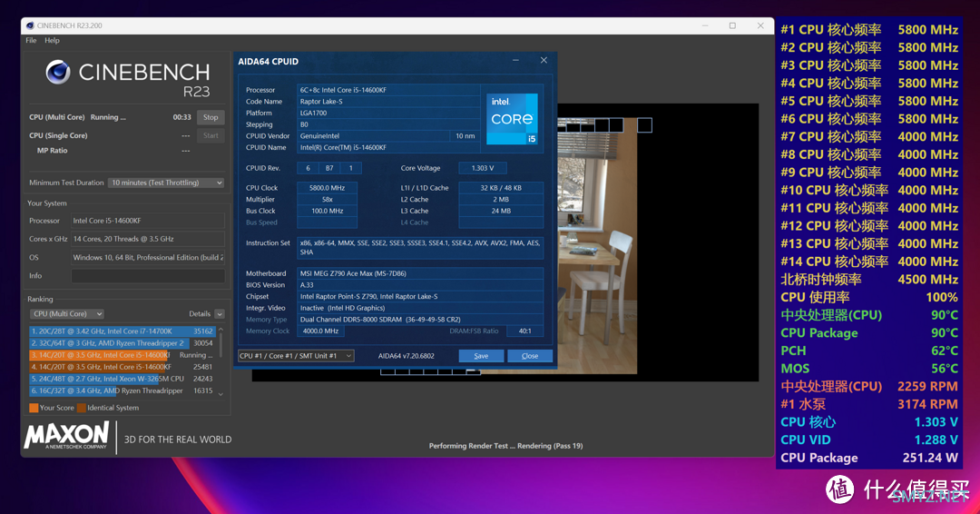Select the AMD Ryzen Threadripper 2 ranking row
The width and height of the screenshot is (980, 514).
(122, 343)
